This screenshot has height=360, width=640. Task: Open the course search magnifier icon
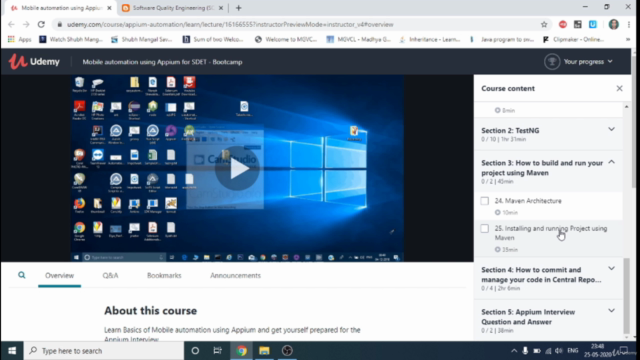22,275
